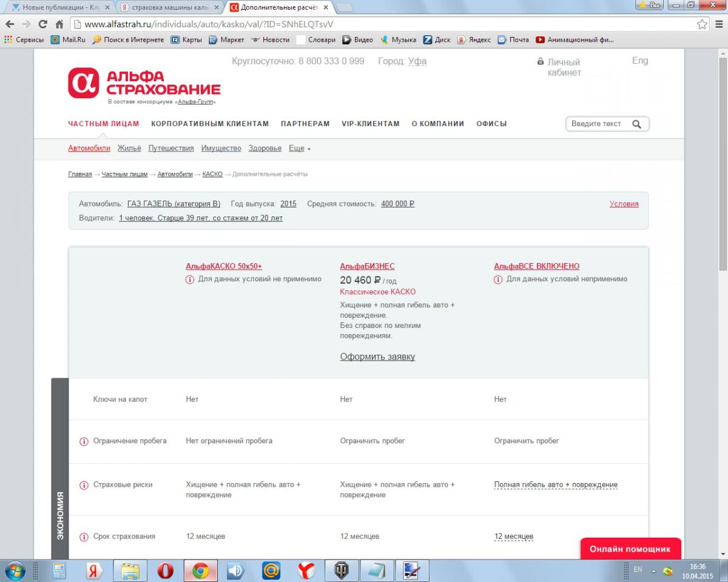Open VIP-КЛИЕНТАМ menu section
Screen dimensions: 728x582
tap(371, 124)
